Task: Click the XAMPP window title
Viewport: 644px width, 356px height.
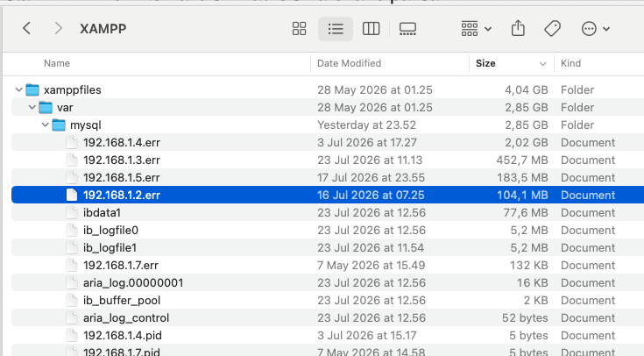Action: pyautogui.click(x=103, y=29)
